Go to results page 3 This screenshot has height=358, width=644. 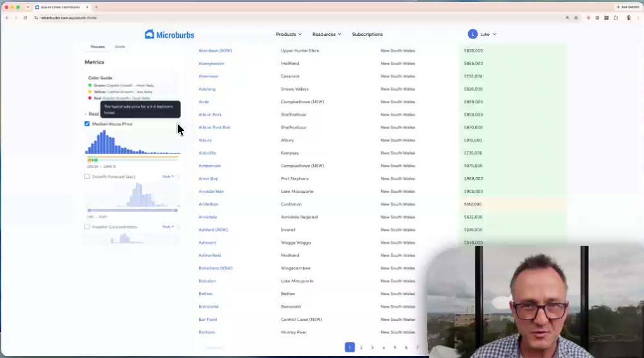pos(372,347)
